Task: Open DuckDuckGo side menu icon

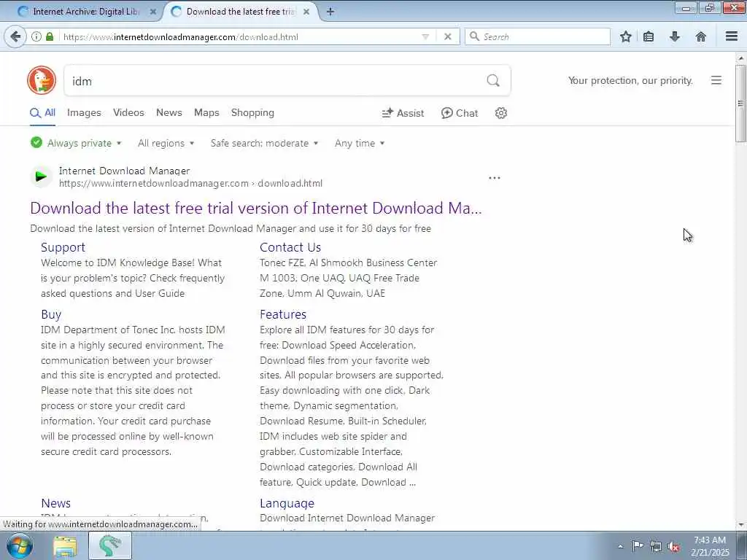Action: (716, 80)
